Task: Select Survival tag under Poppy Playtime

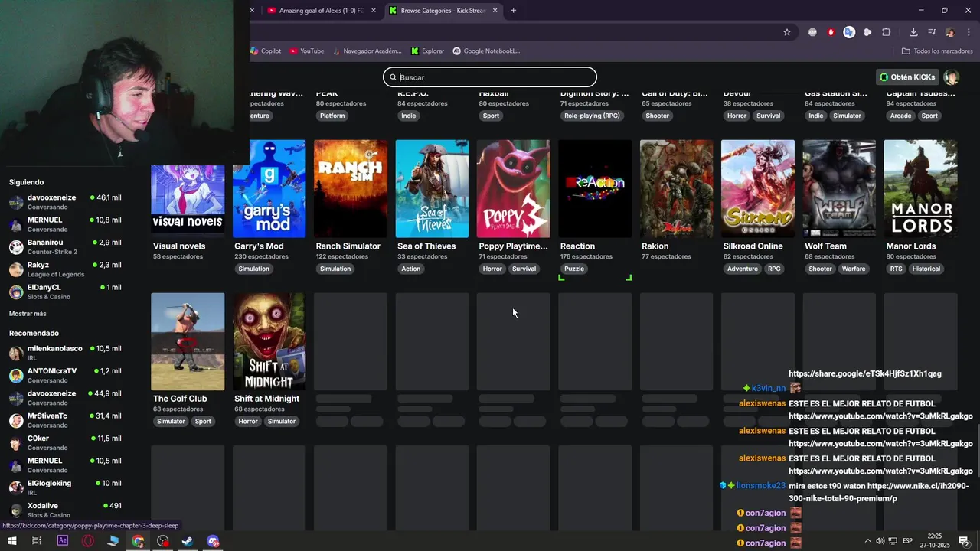Action: tap(524, 269)
